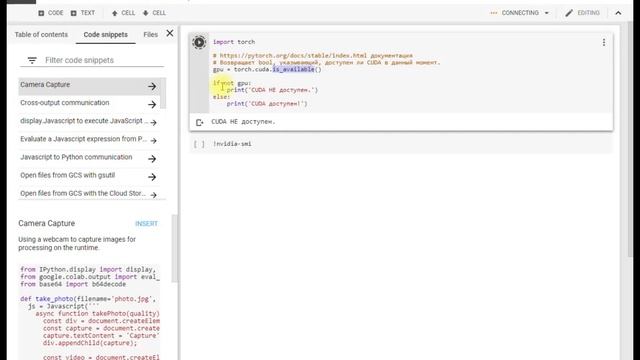Click the snippet list scrollbar
Viewport: 640px width, 360px height.
163,93
